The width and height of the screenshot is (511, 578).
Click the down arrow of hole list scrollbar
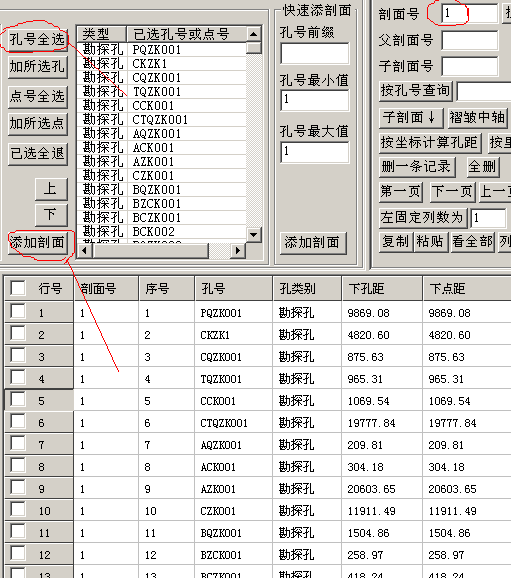(253, 234)
